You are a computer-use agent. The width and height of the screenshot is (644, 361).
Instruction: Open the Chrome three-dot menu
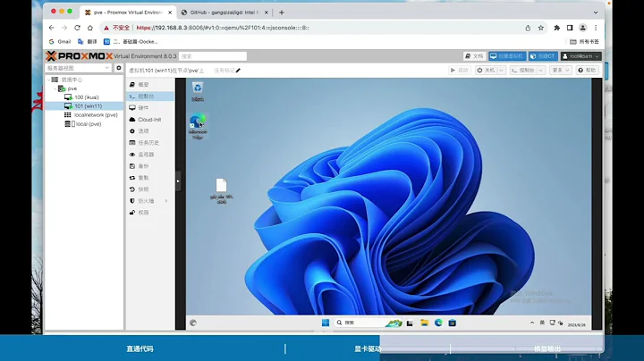pos(596,28)
